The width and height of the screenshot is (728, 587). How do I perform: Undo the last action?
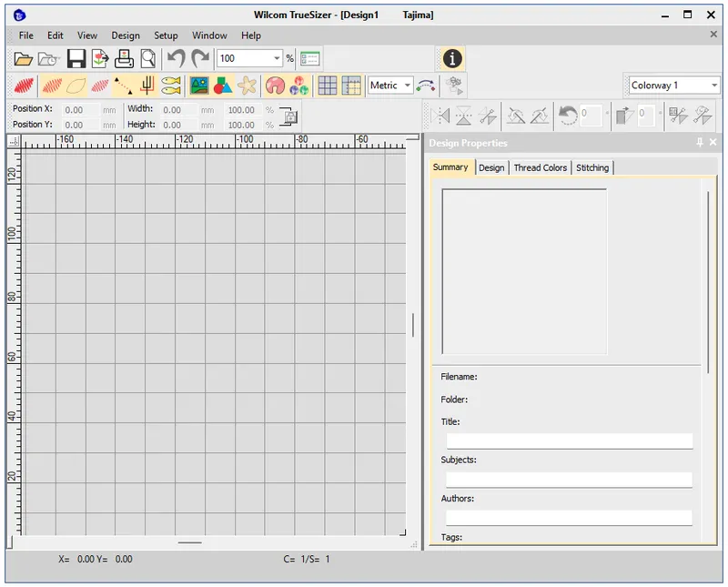pos(176,58)
